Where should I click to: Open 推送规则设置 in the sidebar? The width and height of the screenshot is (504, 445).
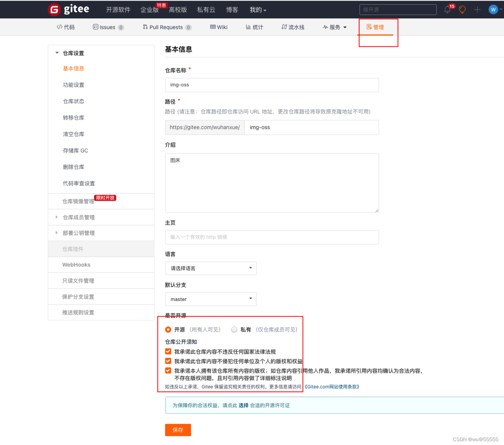pos(78,312)
